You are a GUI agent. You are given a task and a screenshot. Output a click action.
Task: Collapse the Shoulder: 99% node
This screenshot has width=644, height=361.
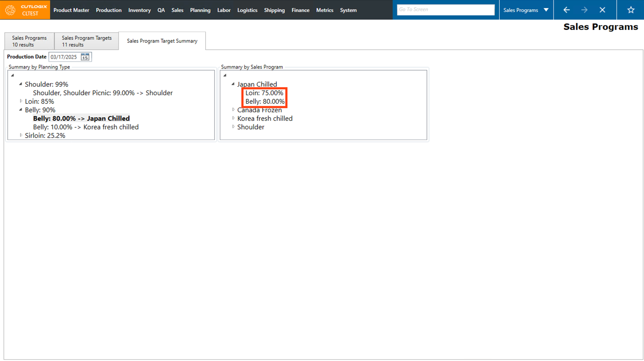[20, 84]
